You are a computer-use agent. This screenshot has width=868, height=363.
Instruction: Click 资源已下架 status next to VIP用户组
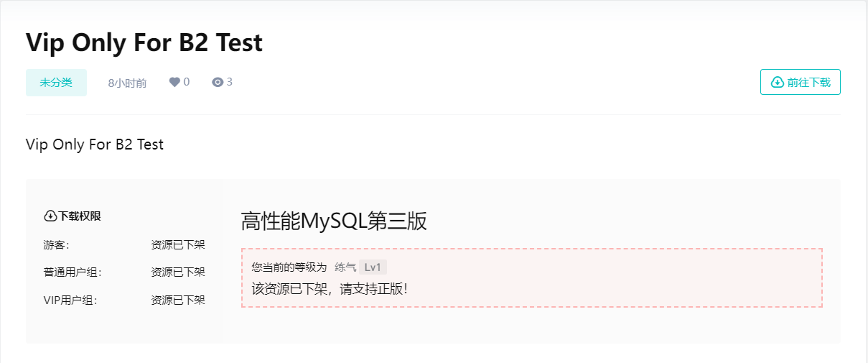point(178,300)
